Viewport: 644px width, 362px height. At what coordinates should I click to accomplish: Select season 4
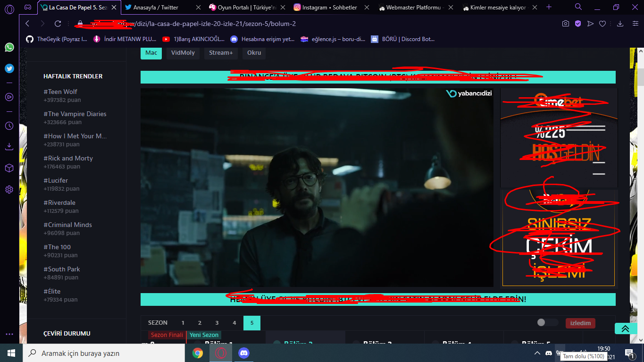coord(234,323)
